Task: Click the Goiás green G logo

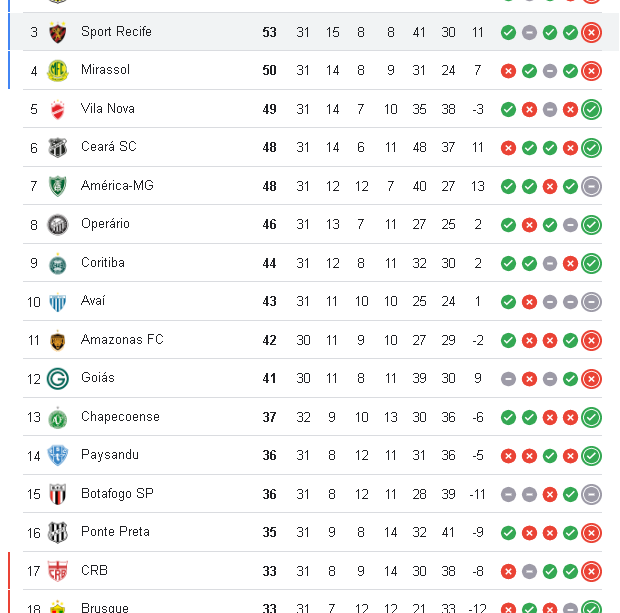Action: pos(57,378)
